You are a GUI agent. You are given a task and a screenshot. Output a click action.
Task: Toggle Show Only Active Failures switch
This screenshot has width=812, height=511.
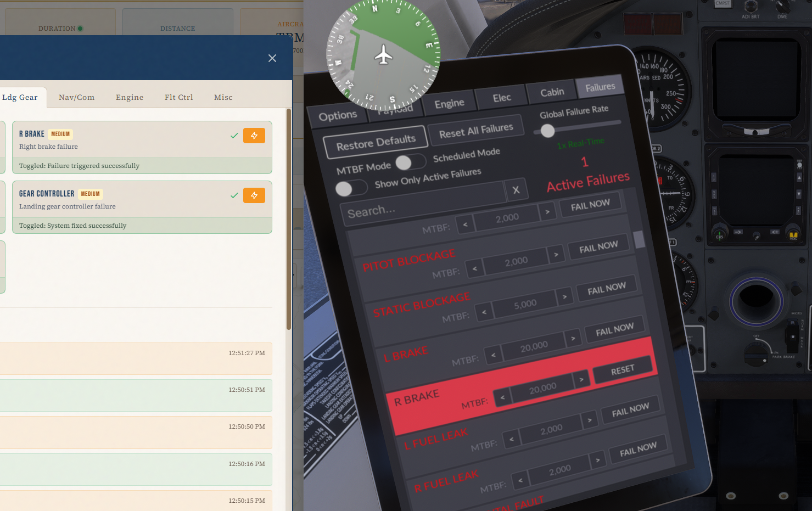tap(351, 188)
